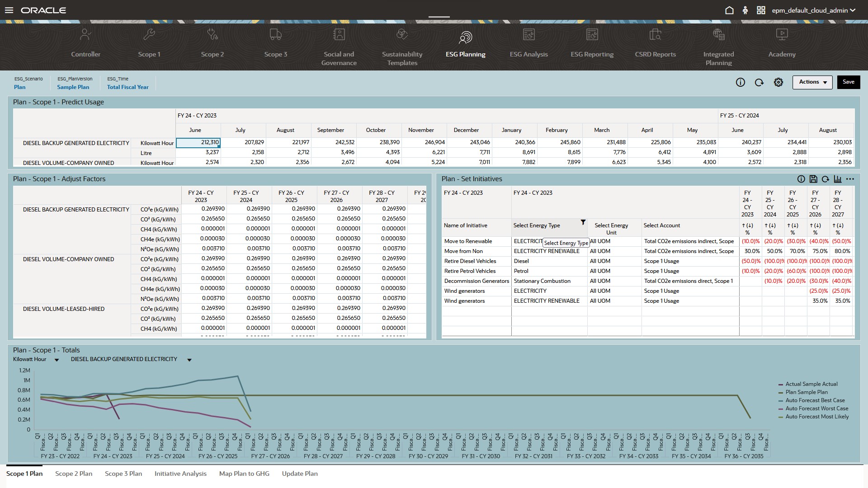Select the June Kilowatt Hour cell 212,310
Image resolution: width=868 pixels, height=488 pixels.
point(198,142)
